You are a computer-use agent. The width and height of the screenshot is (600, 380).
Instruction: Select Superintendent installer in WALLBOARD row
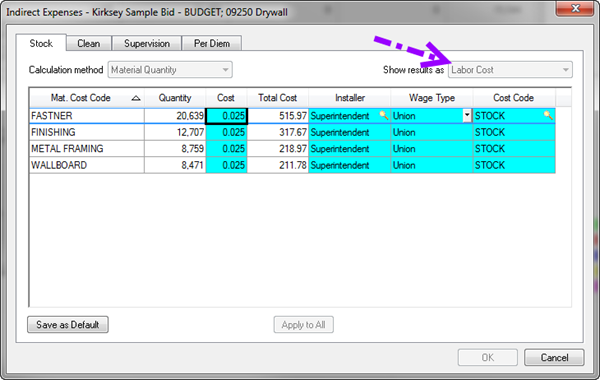point(350,165)
